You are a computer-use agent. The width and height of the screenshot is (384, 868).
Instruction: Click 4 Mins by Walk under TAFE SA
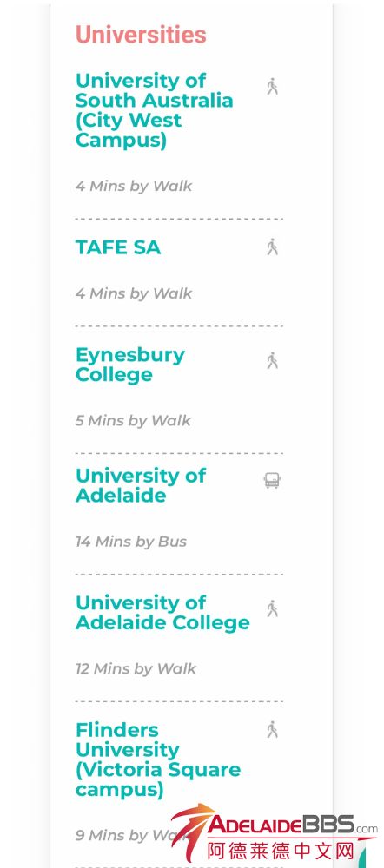coord(134,293)
